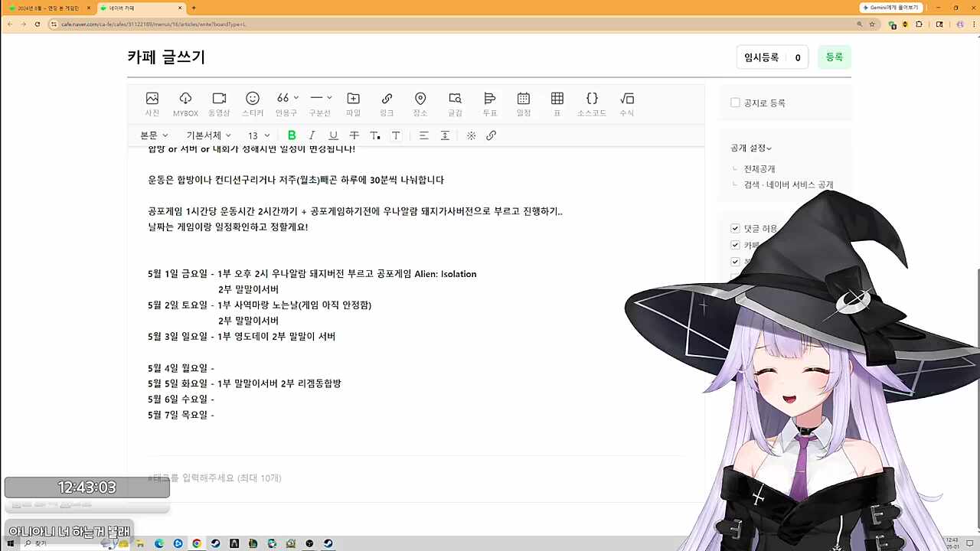Open Chrome from the taskbar
The image size is (980, 551).
(197, 543)
